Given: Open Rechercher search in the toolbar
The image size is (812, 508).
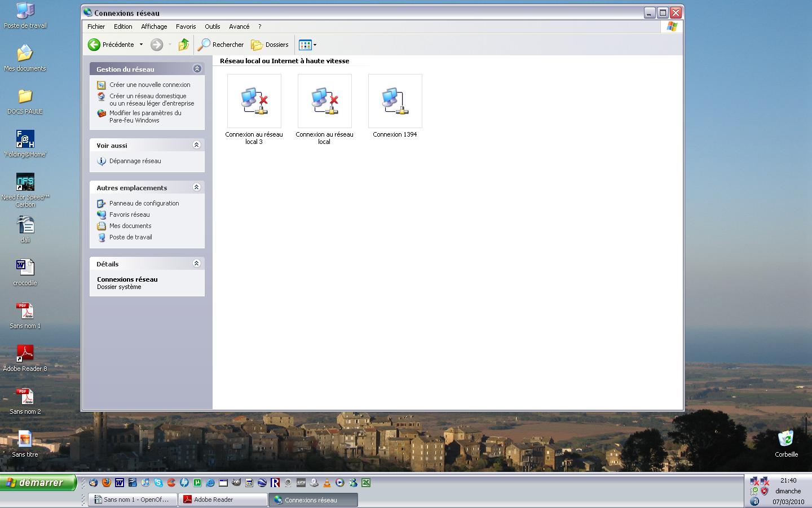Looking at the screenshot, I should pyautogui.click(x=220, y=45).
